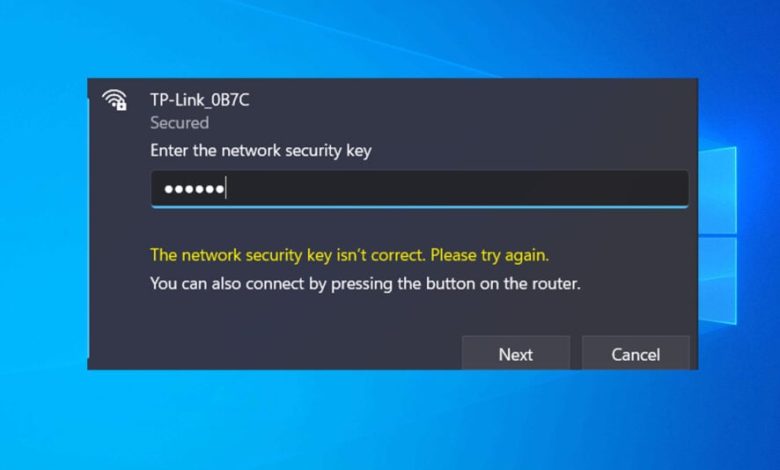This screenshot has width=780, height=470.
Task: Click the yellow incorrect key error message
Action: pyautogui.click(x=349, y=254)
